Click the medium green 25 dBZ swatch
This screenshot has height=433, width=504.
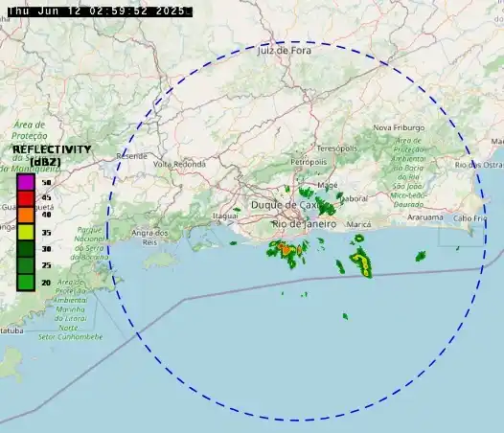tap(26, 265)
